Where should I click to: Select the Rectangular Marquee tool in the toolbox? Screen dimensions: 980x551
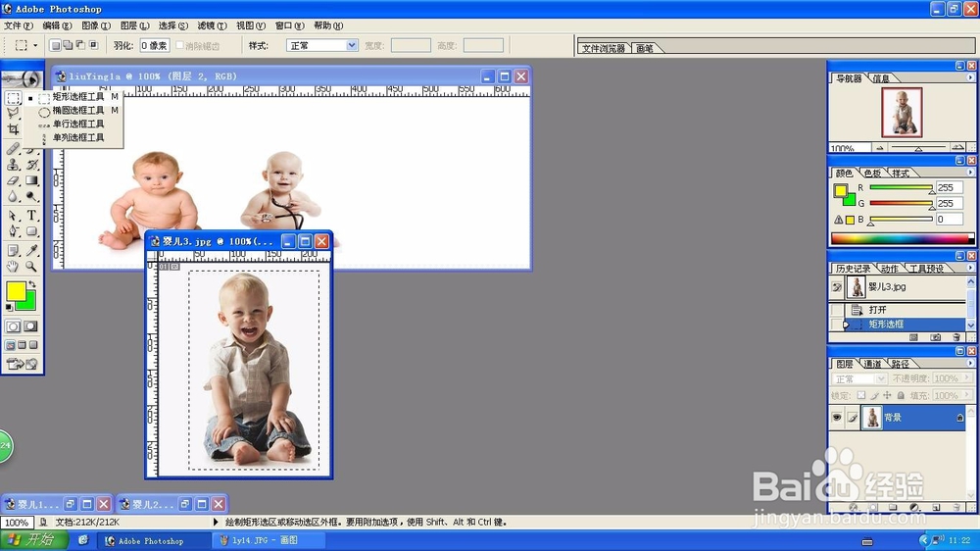13,98
